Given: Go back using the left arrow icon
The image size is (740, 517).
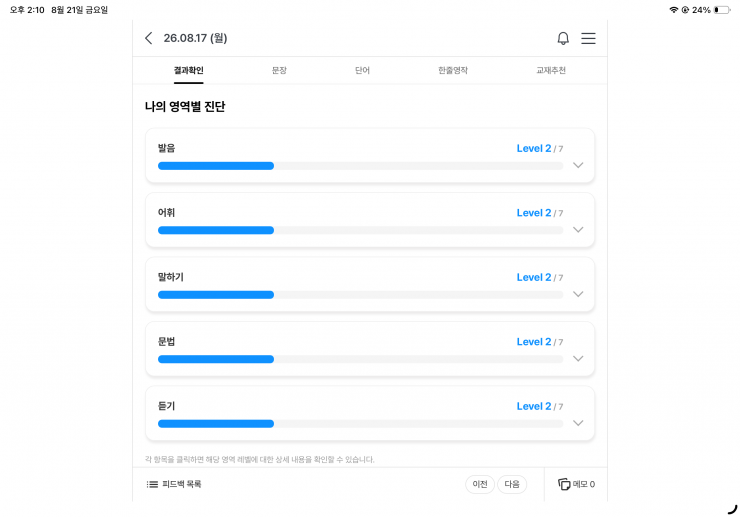Looking at the screenshot, I should [x=149, y=38].
